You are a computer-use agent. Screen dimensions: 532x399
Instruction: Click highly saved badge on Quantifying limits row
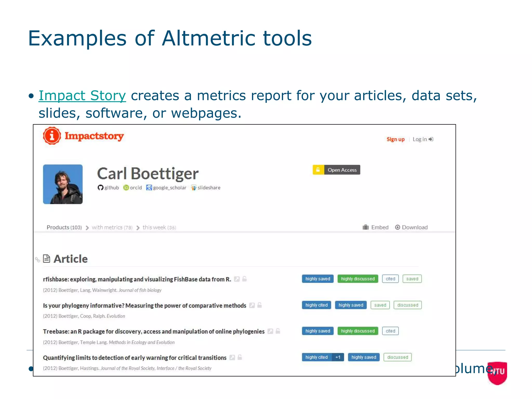click(364, 357)
